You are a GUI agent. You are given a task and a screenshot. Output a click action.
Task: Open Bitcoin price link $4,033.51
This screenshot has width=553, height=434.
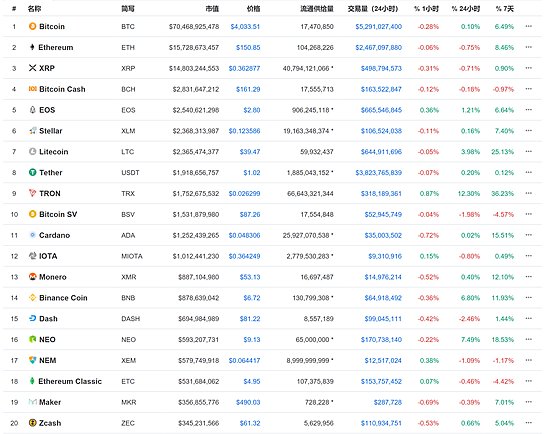pos(245,26)
